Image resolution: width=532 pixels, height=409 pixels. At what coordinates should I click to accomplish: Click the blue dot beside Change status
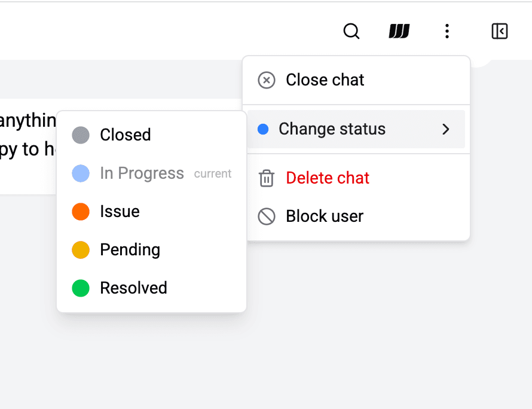pyautogui.click(x=262, y=129)
